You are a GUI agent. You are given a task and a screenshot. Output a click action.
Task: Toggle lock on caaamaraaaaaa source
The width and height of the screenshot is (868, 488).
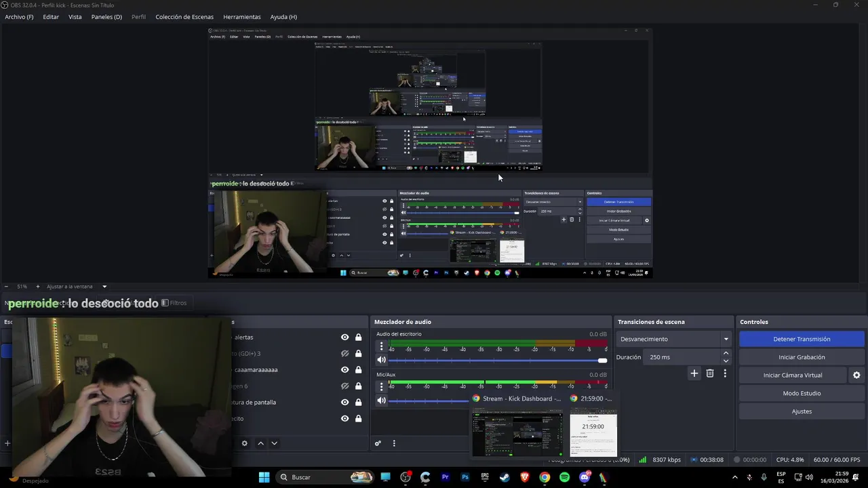click(x=358, y=370)
